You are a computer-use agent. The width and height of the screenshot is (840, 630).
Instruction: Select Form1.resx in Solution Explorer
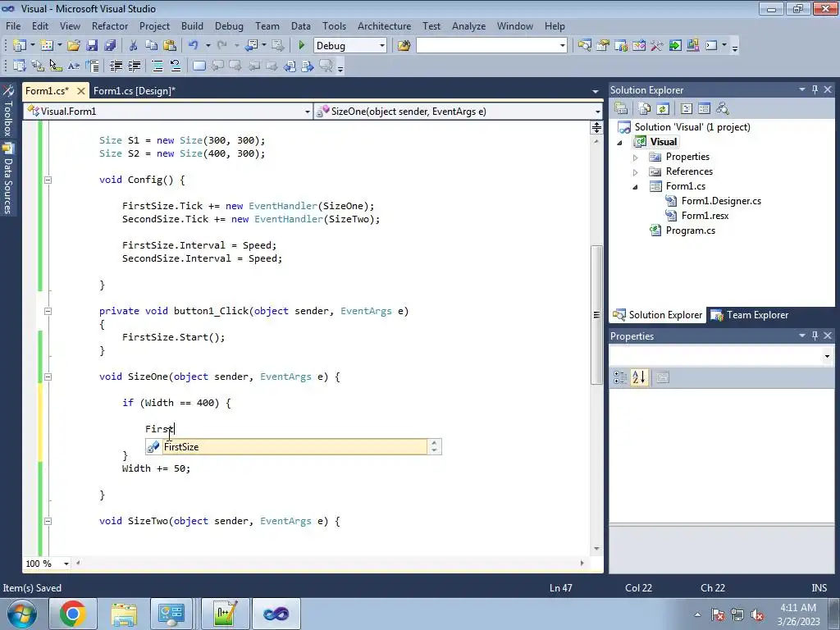tap(705, 216)
